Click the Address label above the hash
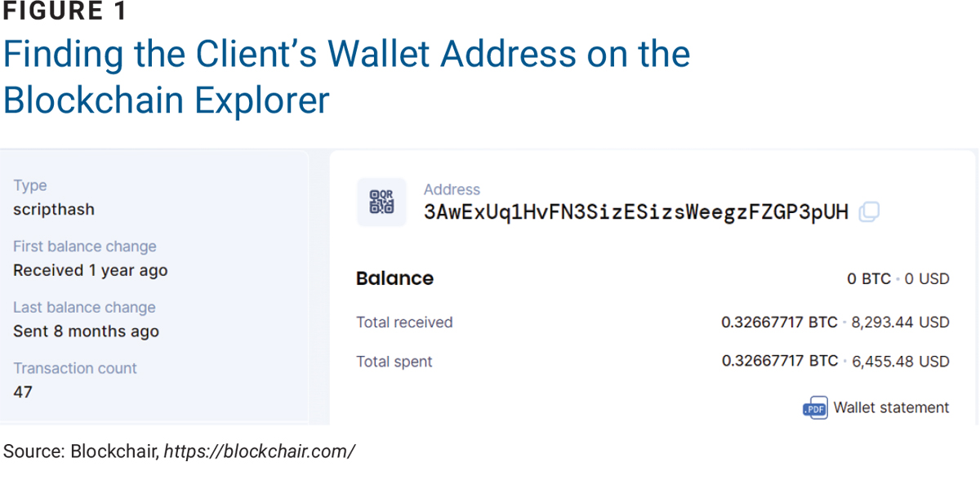This screenshot has width=980, height=480. click(452, 189)
